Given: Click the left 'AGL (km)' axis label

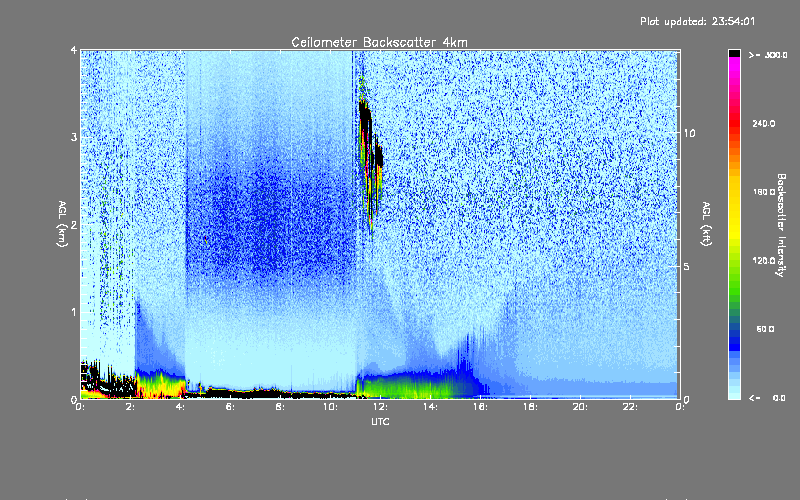Looking at the screenshot, I should pyautogui.click(x=62, y=224).
